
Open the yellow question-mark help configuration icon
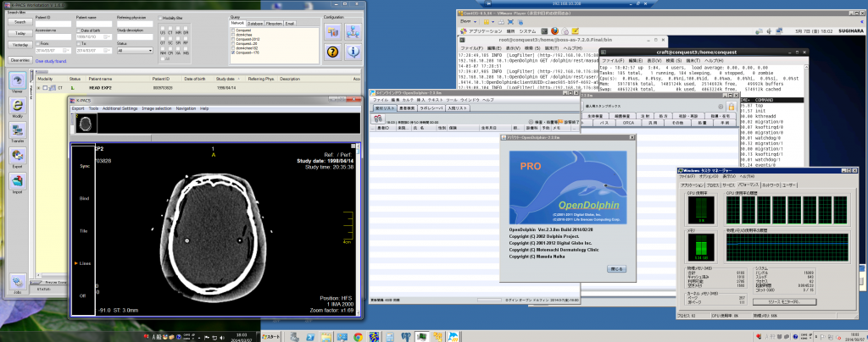coord(332,52)
